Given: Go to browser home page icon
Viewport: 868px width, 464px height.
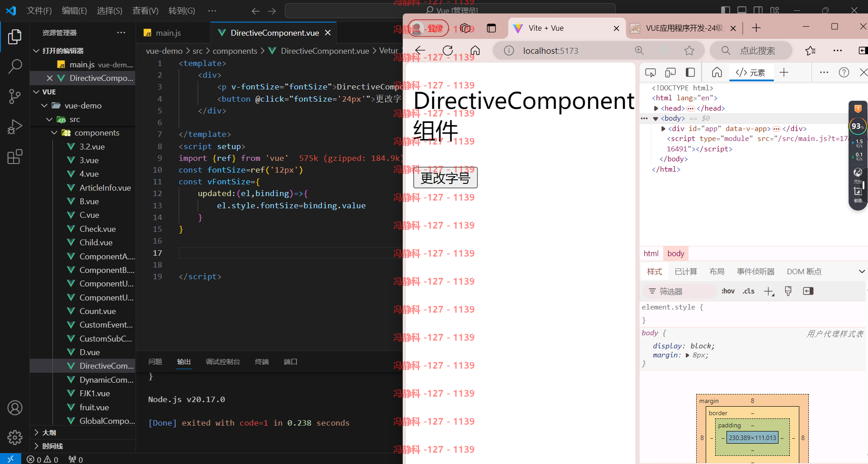Looking at the screenshot, I should (x=475, y=51).
